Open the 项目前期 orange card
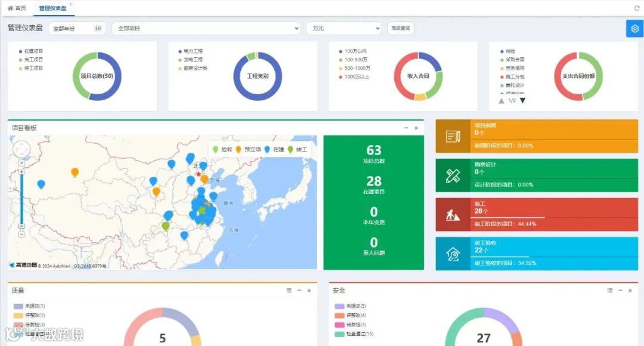The width and height of the screenshot is (644, 346). pyautogui.click(x=537, y=137)
